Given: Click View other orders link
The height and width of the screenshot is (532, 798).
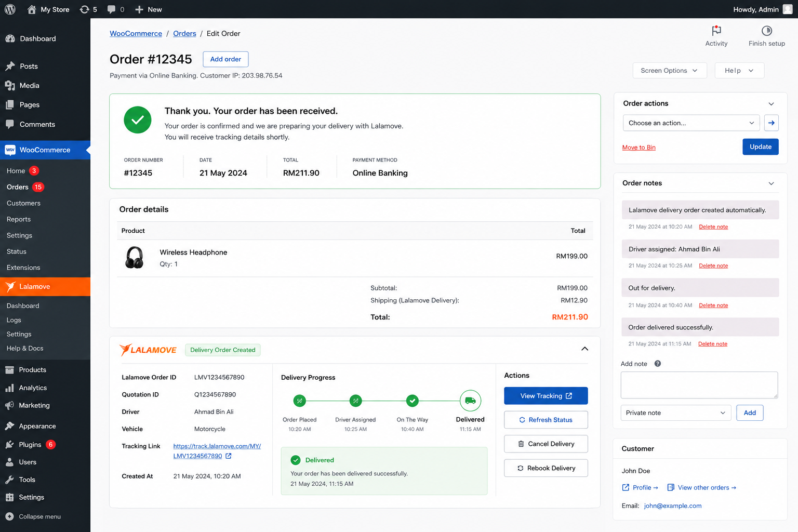Looking at the screenshot, I should (x=702, y=488).
